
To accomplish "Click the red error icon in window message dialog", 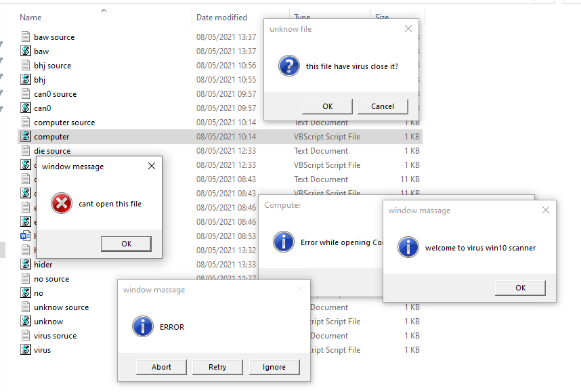I will 61,202.
